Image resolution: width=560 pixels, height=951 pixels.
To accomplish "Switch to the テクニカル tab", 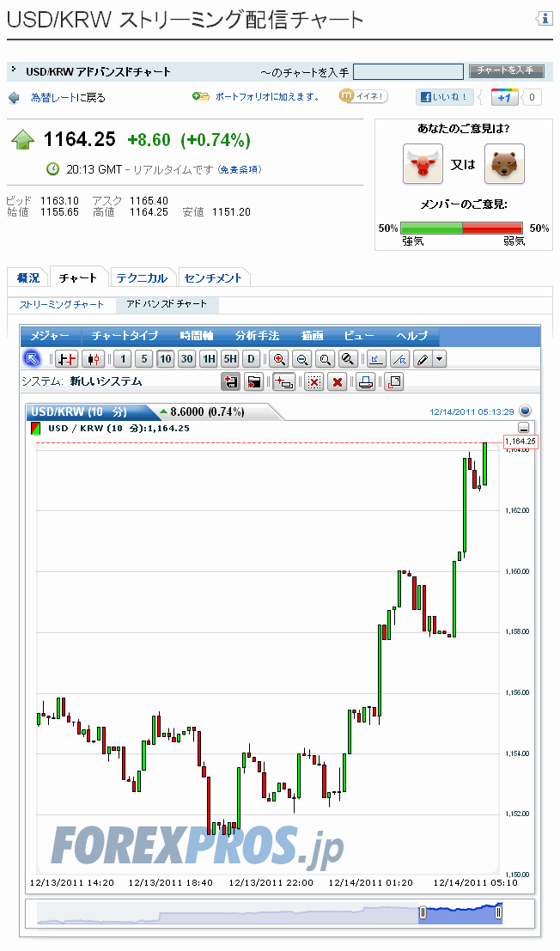I will pos(142,277).
